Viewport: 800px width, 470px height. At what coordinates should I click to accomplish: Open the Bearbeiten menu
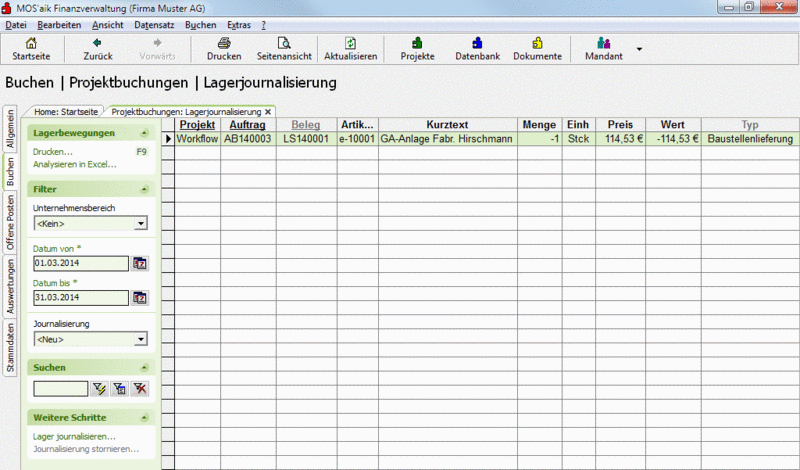(59, 25)
